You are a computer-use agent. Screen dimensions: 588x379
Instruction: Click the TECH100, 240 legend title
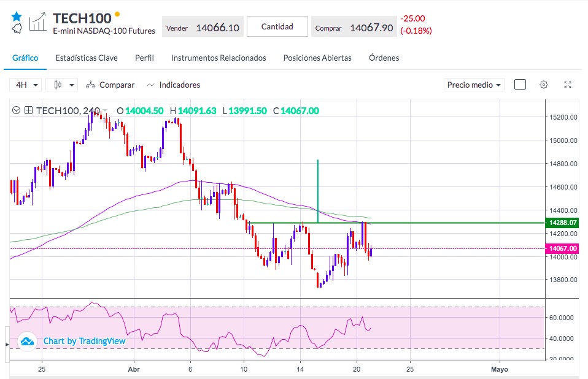[68, 111]
